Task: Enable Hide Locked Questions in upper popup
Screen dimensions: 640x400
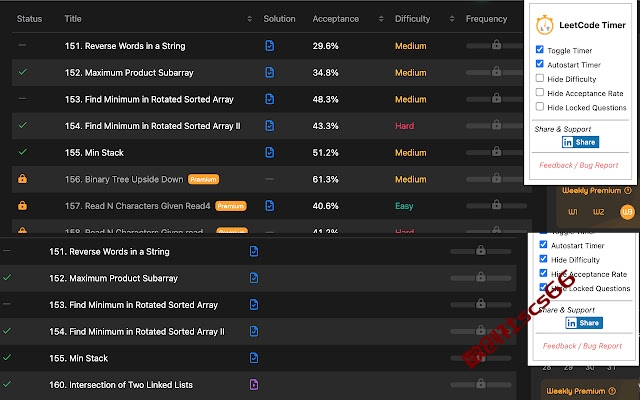Action: tap(540, 107)
